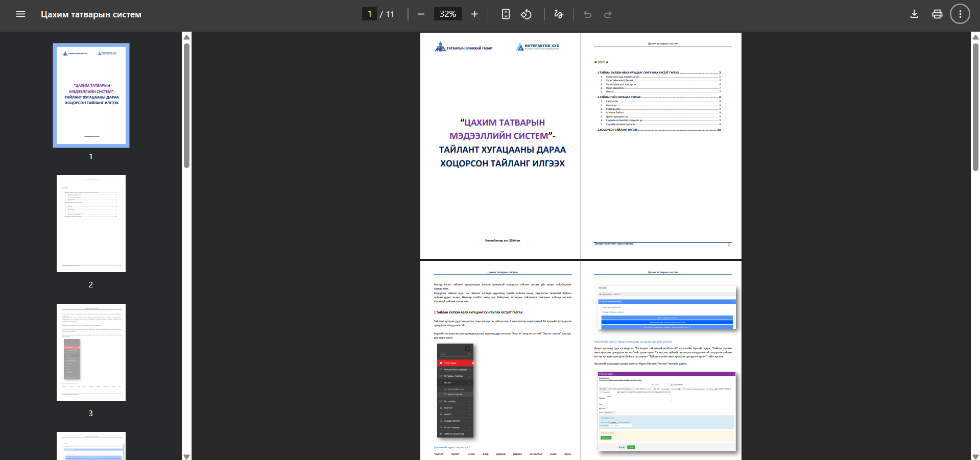The image size is (980, 460).
Task: Open the more actions three-dot menu
Action: (960, 14)
